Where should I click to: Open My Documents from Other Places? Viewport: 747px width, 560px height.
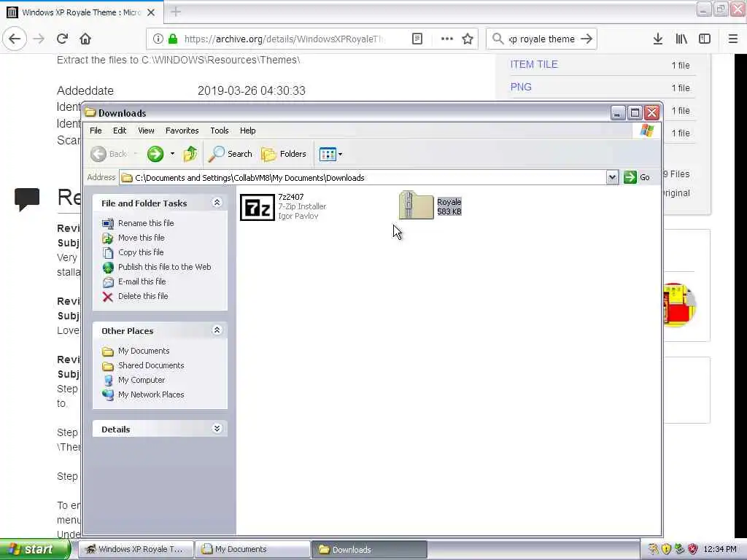coord(136,351)
